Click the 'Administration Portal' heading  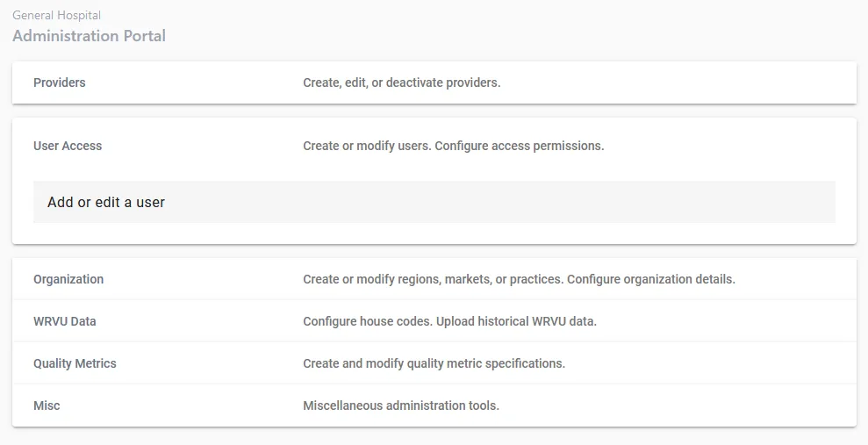click(89, 36)
